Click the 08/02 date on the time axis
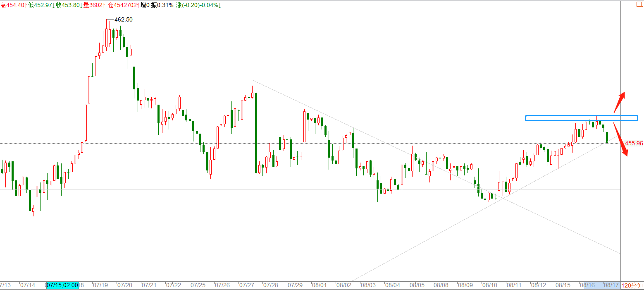 pos(344,285)
